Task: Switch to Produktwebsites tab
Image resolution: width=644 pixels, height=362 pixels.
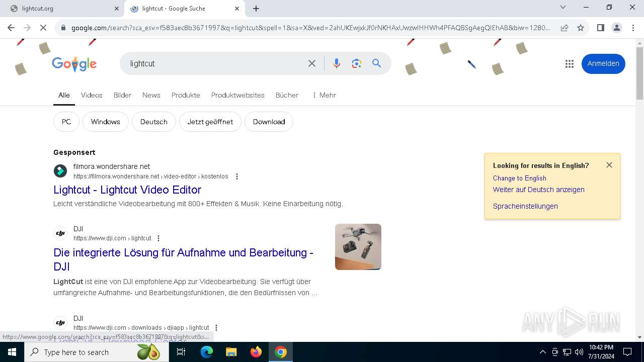Action: 238,95
